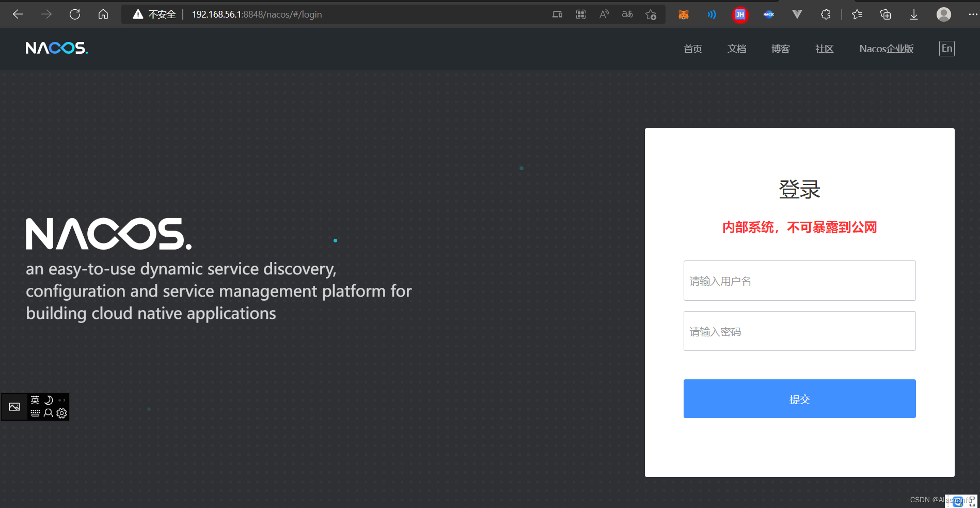Screen dimensions: 980x508
Task: Go back with the browser back arrow
Action: click(18, 14)
